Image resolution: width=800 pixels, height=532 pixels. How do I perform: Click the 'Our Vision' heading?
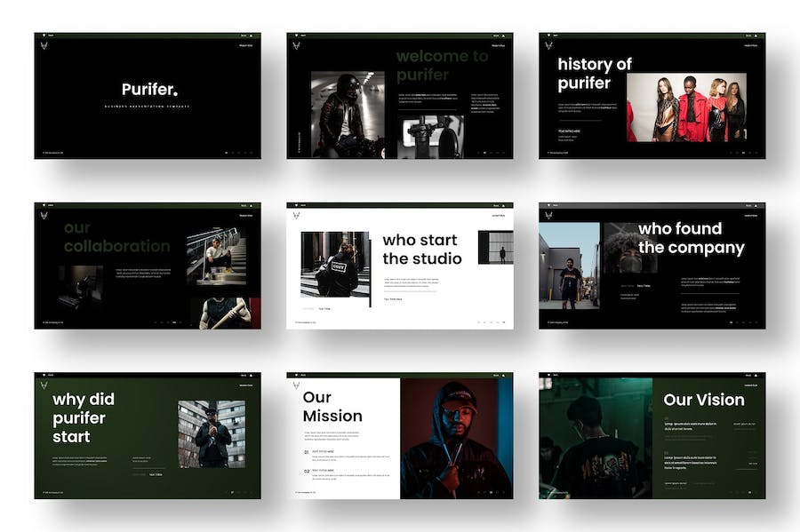703,400
